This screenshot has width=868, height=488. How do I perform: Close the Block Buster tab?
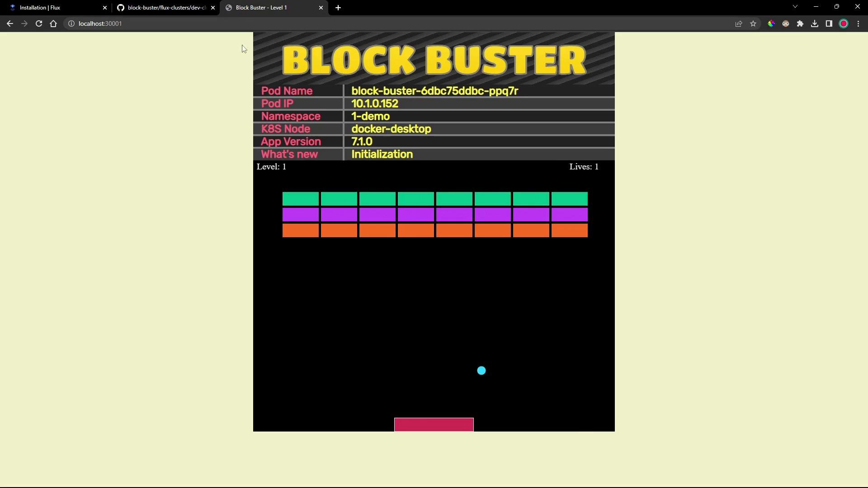321,8
